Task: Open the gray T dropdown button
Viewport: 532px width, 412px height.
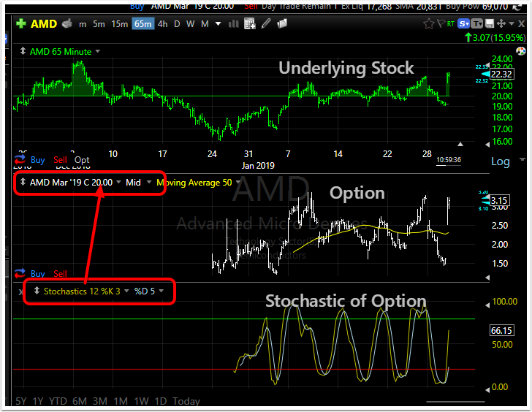Action: coord(476,23)
